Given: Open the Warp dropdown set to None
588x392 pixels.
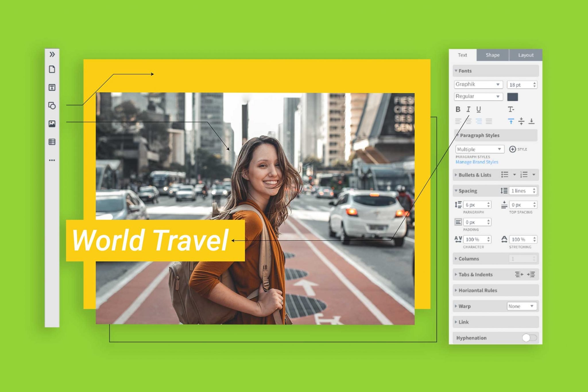Looking at the screenshot, I should (x=522, y=306).
